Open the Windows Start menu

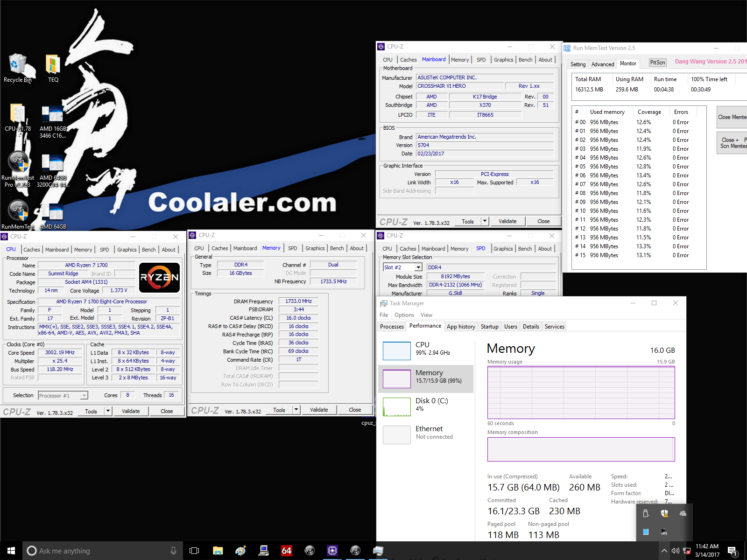[x=11, y=551]
